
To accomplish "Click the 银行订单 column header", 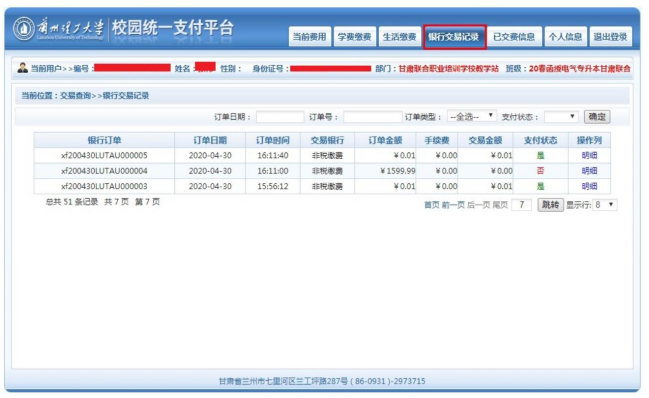I will 104,140.
